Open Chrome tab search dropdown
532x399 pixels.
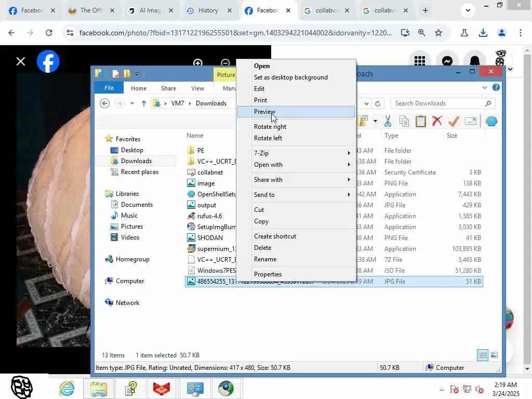point(468,10)
